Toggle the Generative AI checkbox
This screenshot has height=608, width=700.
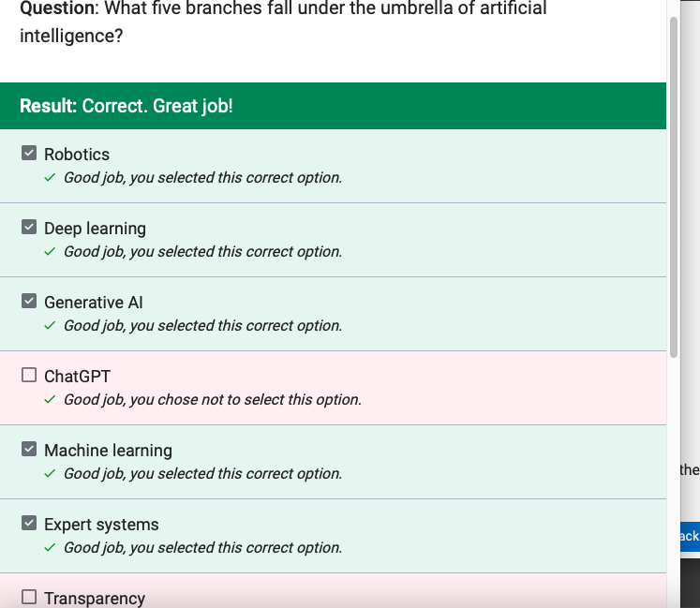pos(29,301)
